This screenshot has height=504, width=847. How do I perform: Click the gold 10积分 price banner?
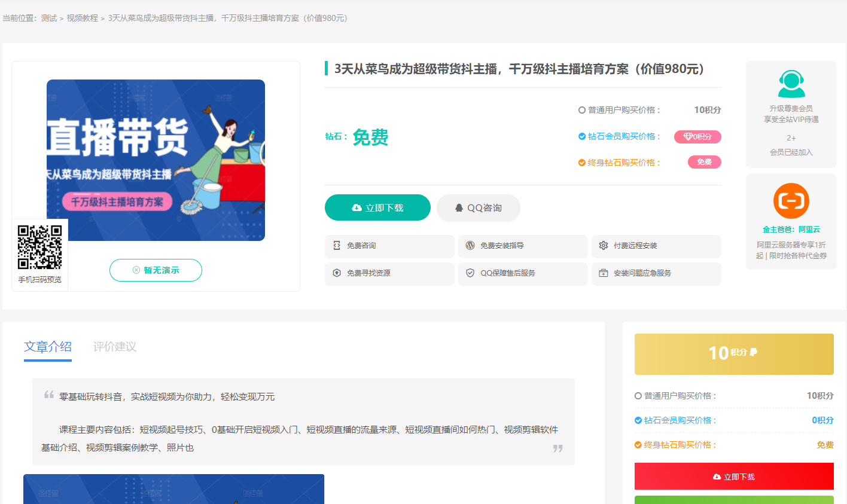tap(734, 354)
